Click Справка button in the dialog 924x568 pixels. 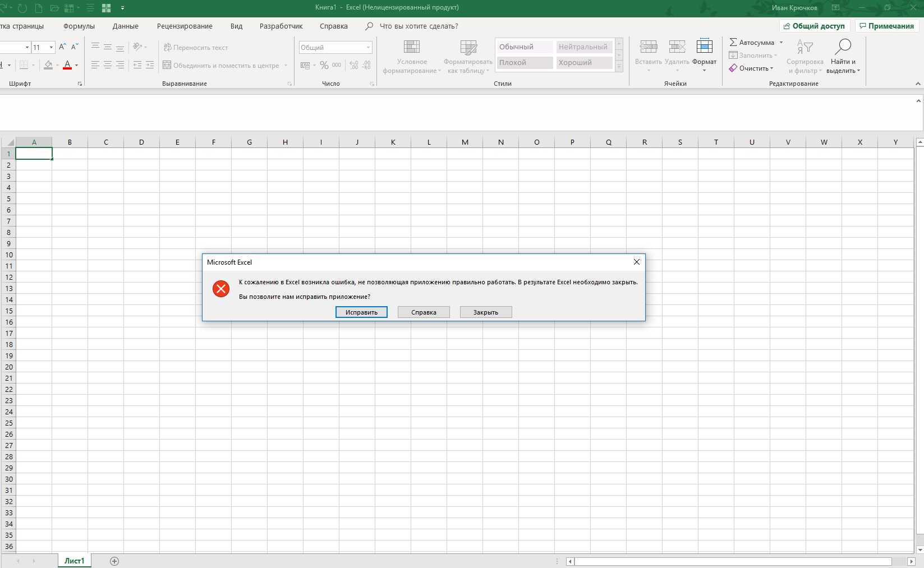point(424,312)
